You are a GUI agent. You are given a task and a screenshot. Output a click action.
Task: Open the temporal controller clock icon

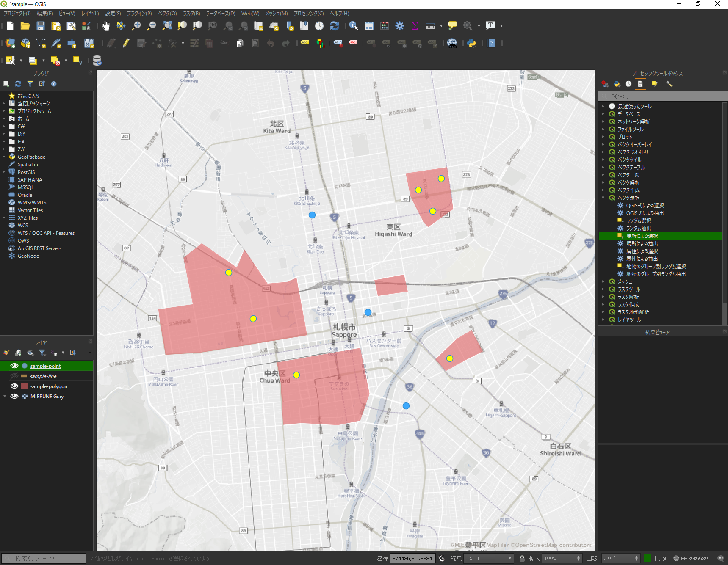[x=319, y=26]
